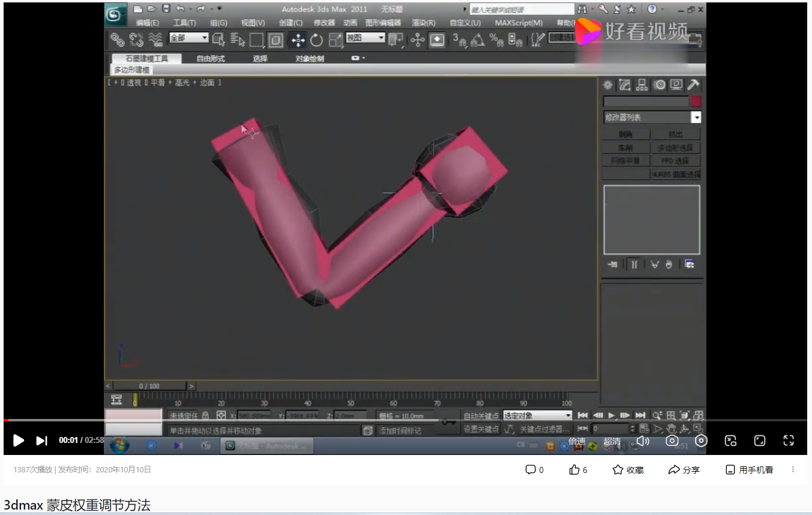Open the 视图(V) menu
Viewport: 812px width, 515px height.
[x=253, y=23]
